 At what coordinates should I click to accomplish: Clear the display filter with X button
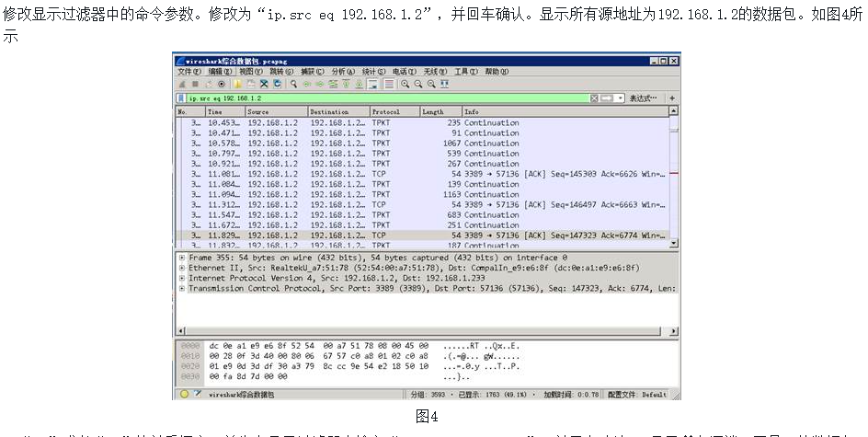point(594,98)
